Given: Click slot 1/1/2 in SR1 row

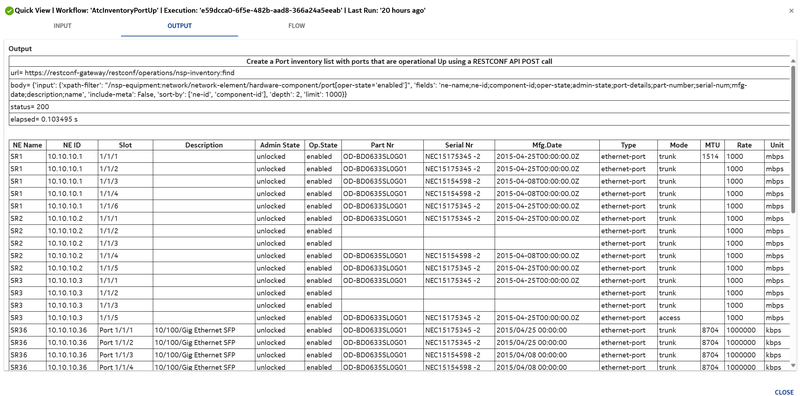Looking at the screenshot, I should [109, 169].
